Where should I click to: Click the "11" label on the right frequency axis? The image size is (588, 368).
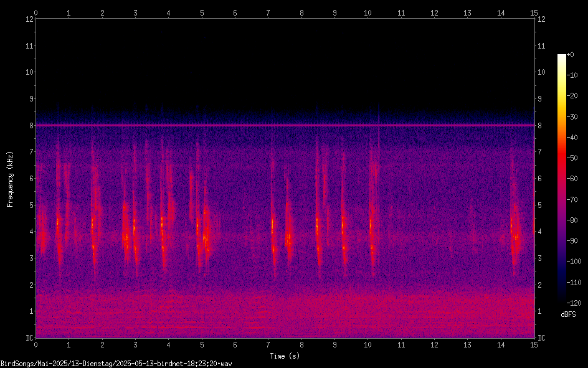click(x=541, y=45)
